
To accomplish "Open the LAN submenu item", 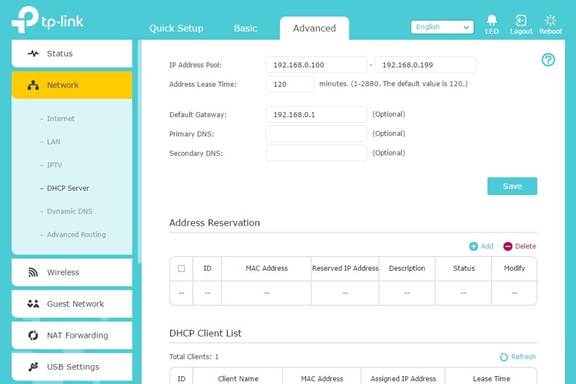I will point(54,142).
